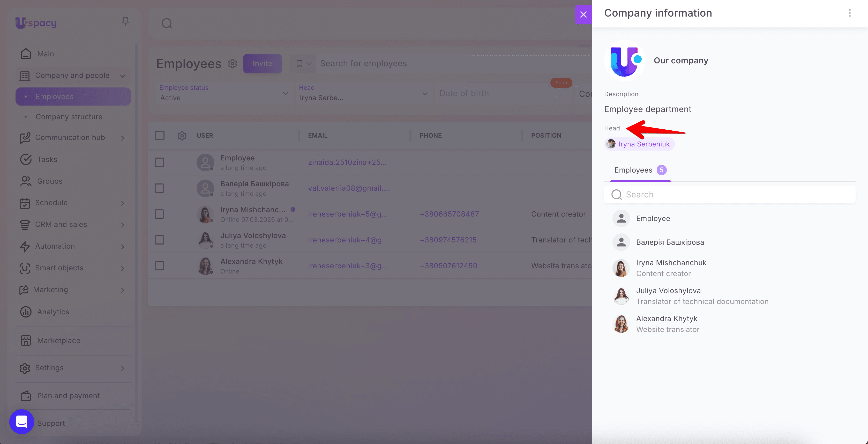This screenshot has width=868, height=444.
Task: Click the Invite button
Action: click(x=263, y=63)
